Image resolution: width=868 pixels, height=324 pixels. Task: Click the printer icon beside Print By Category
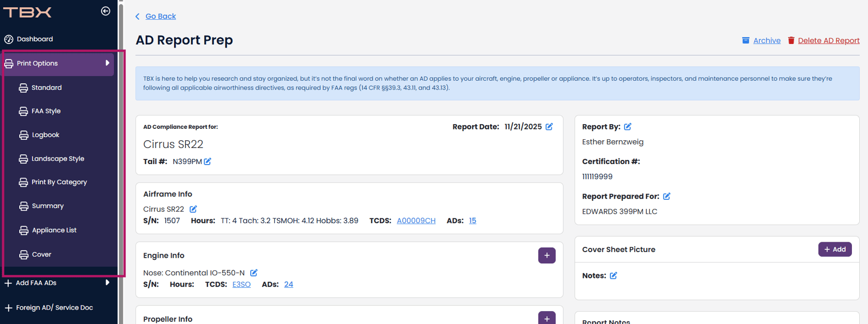(x=23, y=182)
